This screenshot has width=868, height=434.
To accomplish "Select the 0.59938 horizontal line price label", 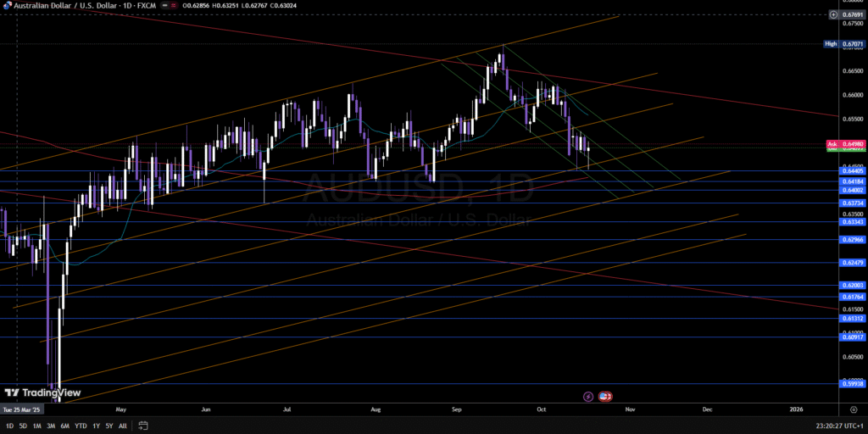I will 853,384.
